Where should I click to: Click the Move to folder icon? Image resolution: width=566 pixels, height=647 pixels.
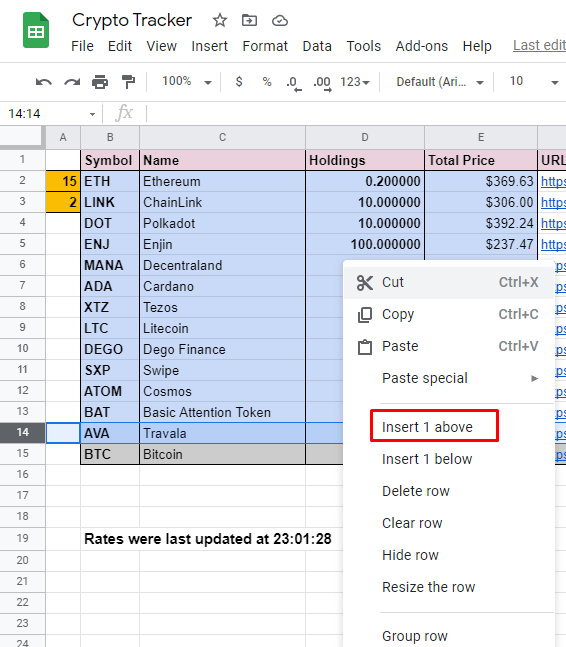[249, 20]
